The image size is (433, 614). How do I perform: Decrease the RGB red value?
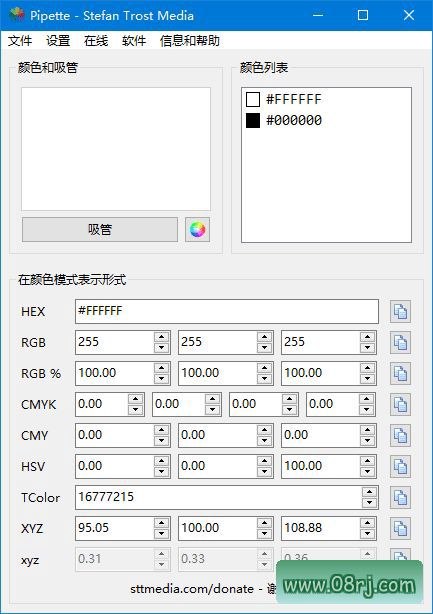click(162, 348)
